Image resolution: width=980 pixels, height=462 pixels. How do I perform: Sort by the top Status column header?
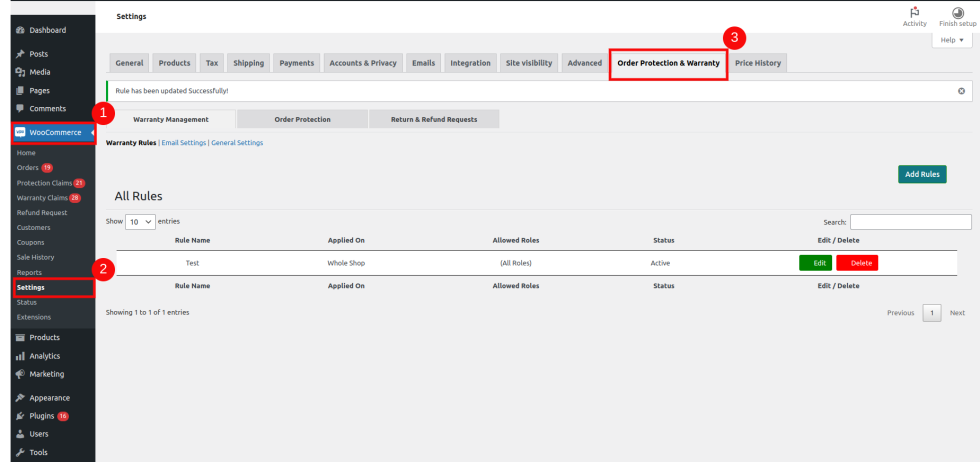664,240
